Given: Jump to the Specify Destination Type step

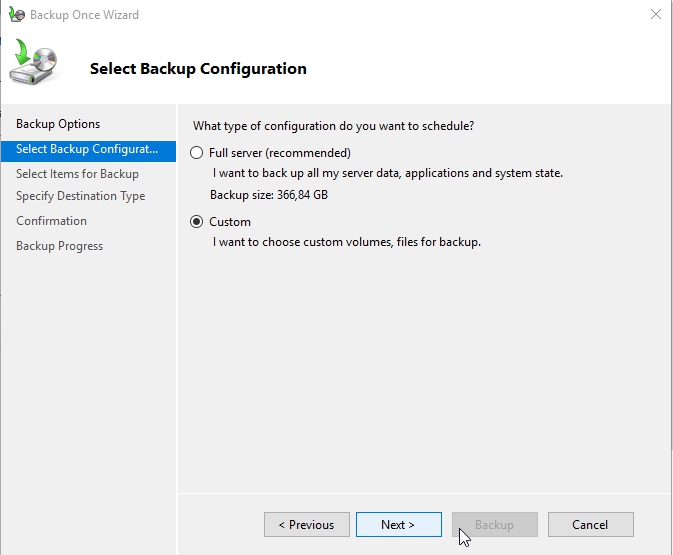Looking at the screenshot, I should click(x=80, y=196).
